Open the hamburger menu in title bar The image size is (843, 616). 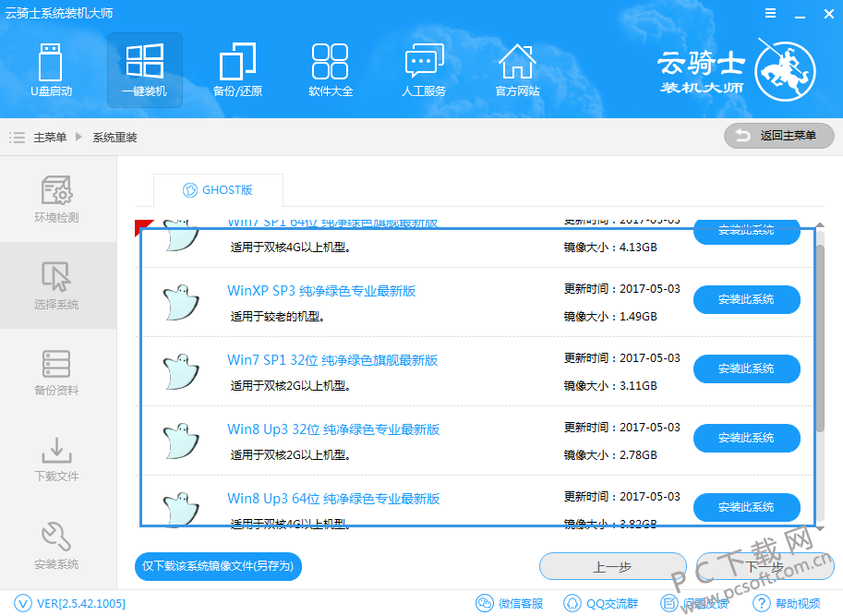point(770,14)
